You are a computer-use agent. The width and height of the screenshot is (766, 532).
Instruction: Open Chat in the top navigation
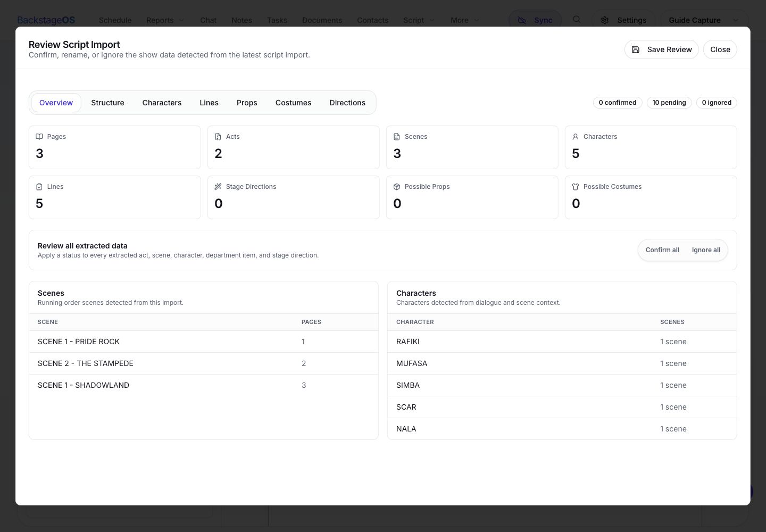coord(208,20)
